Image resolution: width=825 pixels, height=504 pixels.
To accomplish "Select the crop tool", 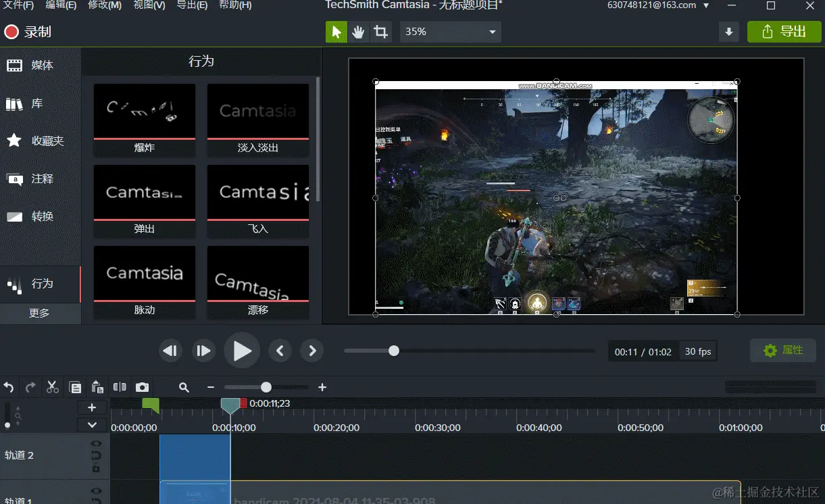I will coord(381,32).
